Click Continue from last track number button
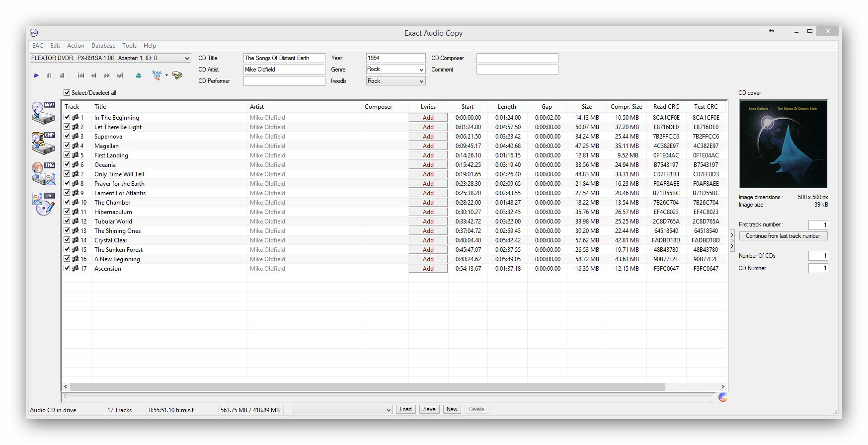Viewport: 868px width, 445px height. pyautogui.click(x=783, y=236)
